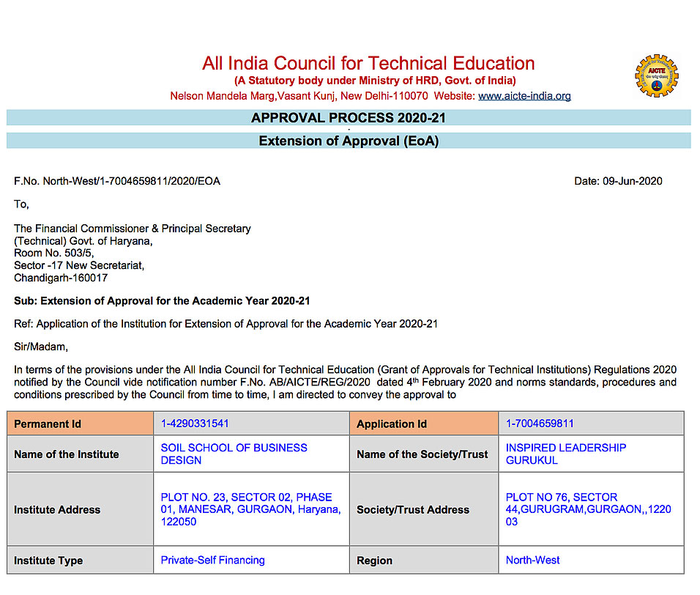700x595 pixels.
Task: Click the 'Sub: Extension of Approval' subject line
Action: tap(162, 301)
